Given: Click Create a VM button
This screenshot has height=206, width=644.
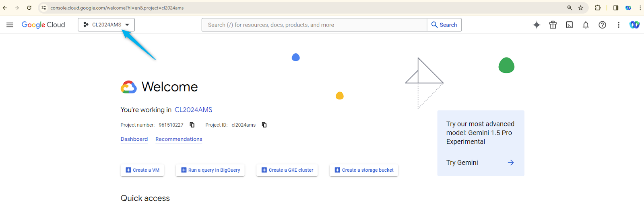Looking at the screenshot, I should pos(142,170).
